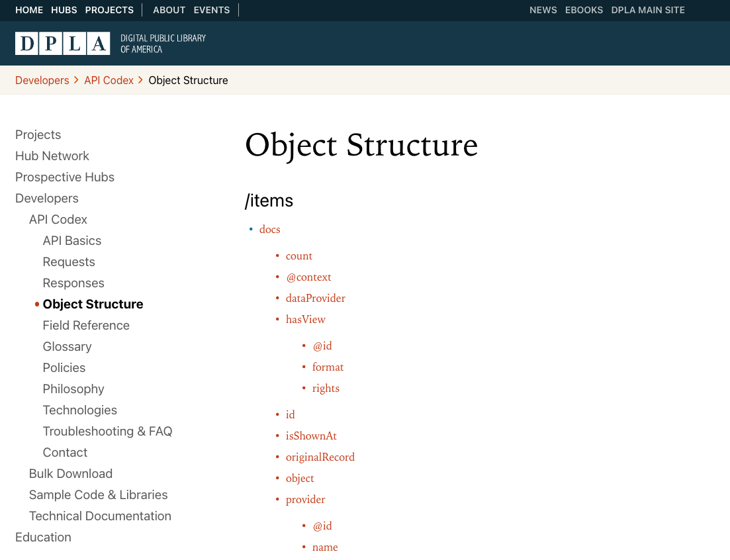Open Prospective Hubs in the sidebar

click(65, 177)
